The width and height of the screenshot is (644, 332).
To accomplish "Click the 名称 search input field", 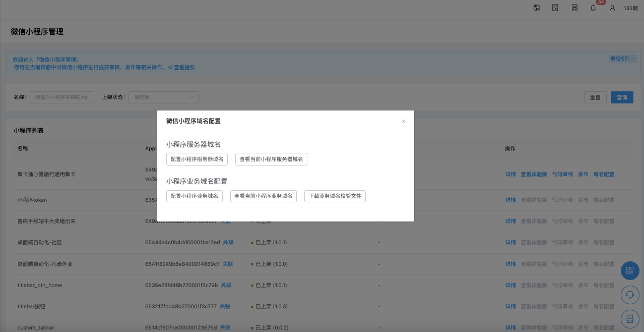I will point(62,97).
